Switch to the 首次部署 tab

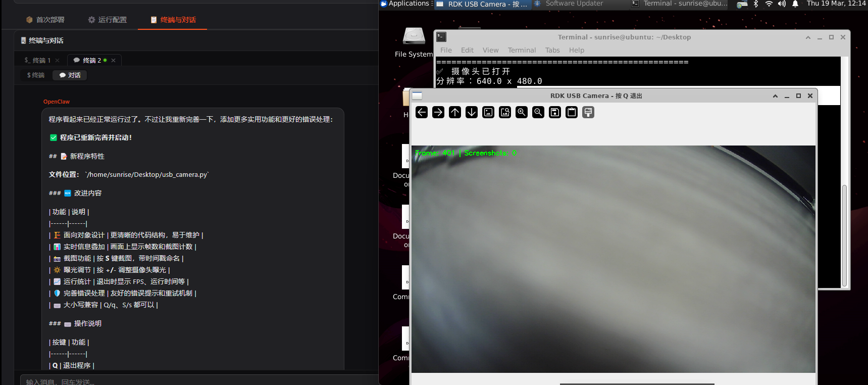click(45, 20)
